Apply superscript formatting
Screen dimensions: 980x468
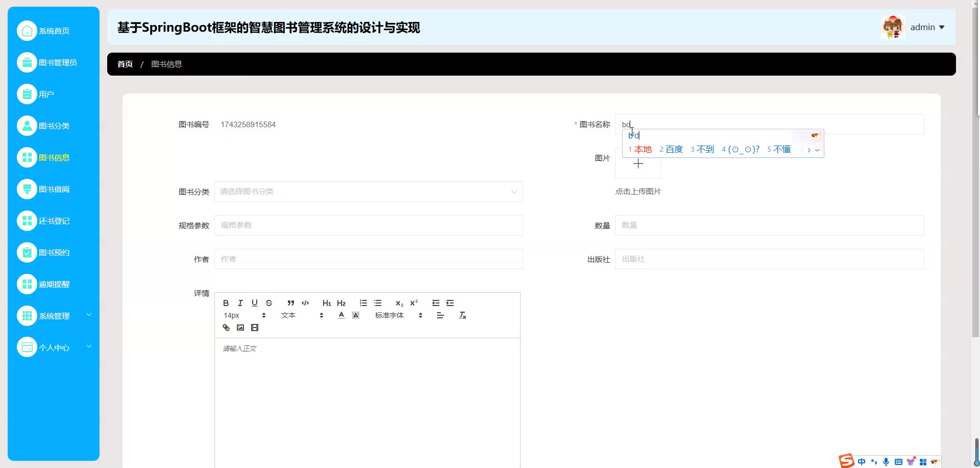414,303
